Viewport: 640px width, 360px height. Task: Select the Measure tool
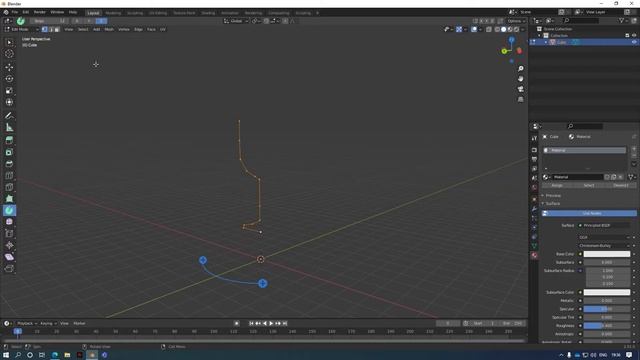pyautogui.click(x=9, y=128)
